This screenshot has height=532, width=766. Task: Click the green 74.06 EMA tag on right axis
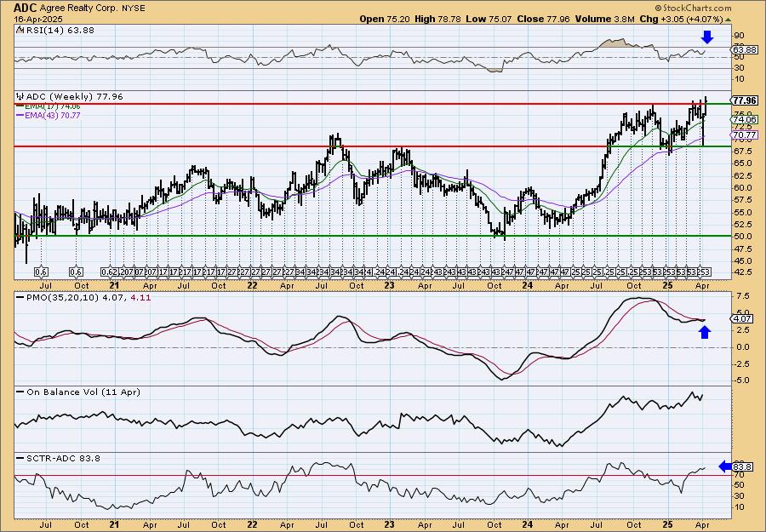(x=746, y=119)
